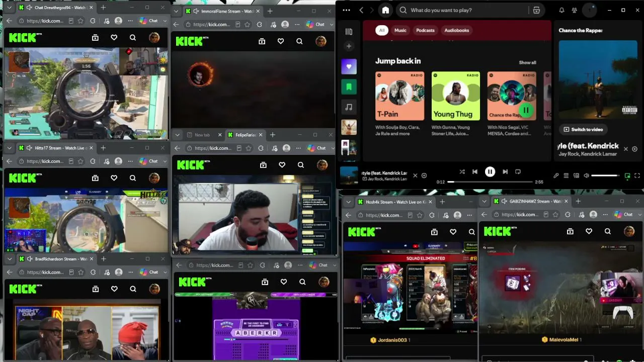The image size is (644, 362).
Task: Open Spotify Friend Activity icon
Action: (575, 10)
